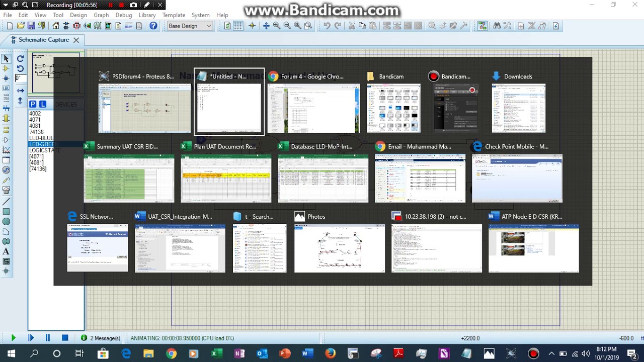
Task: Pick the 2D Graphics Circle tool
Action: (x=6, y=221)
